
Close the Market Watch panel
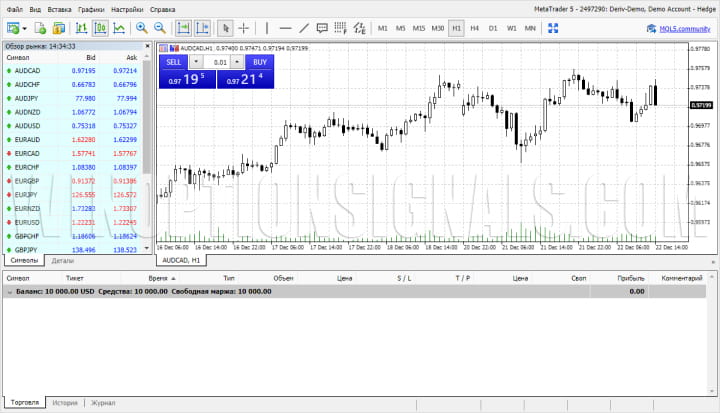coord(147,46)
